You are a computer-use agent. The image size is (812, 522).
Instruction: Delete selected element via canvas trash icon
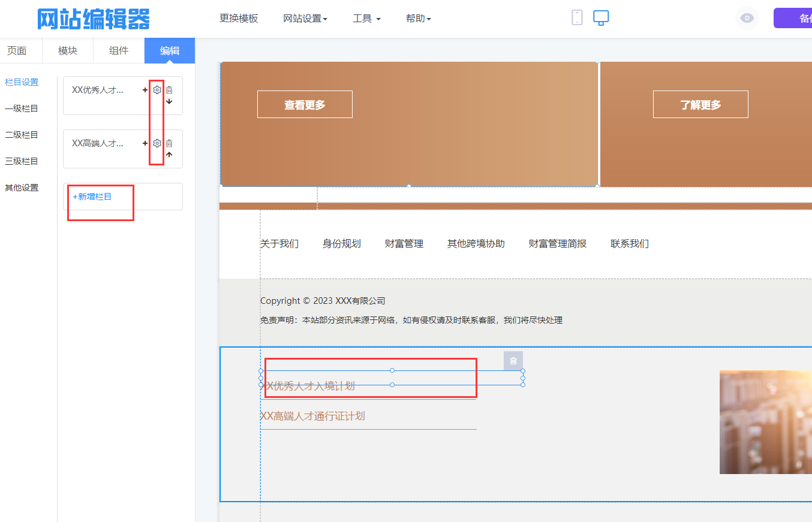pyautogui.click(x=513, y=361)
